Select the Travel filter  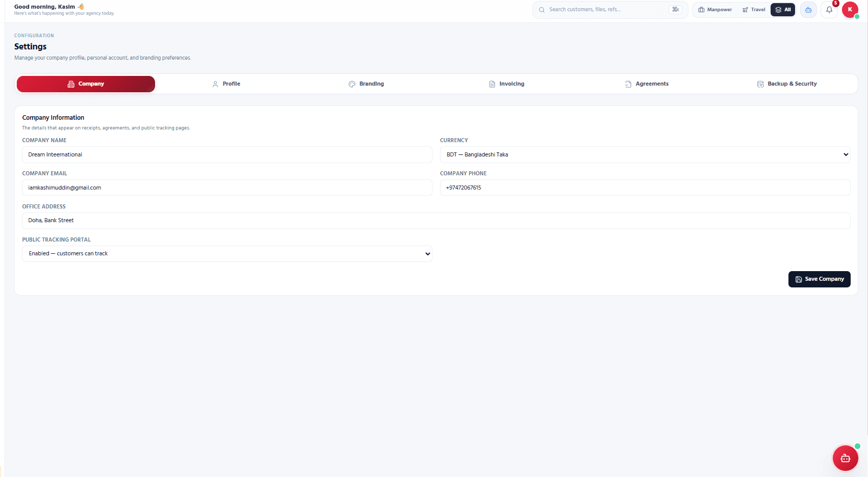tap(754, 10)
